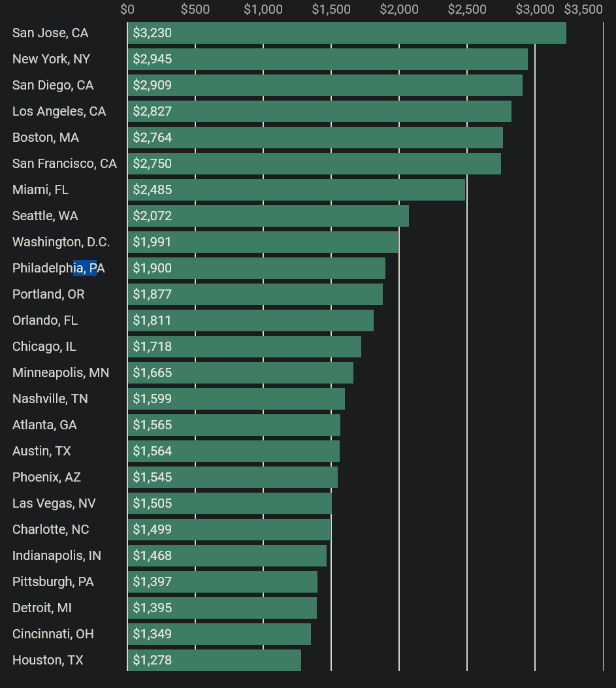Click the Washington, D.C. bar
This screenshot has width=616, height=688.
(x=263, y=242)
